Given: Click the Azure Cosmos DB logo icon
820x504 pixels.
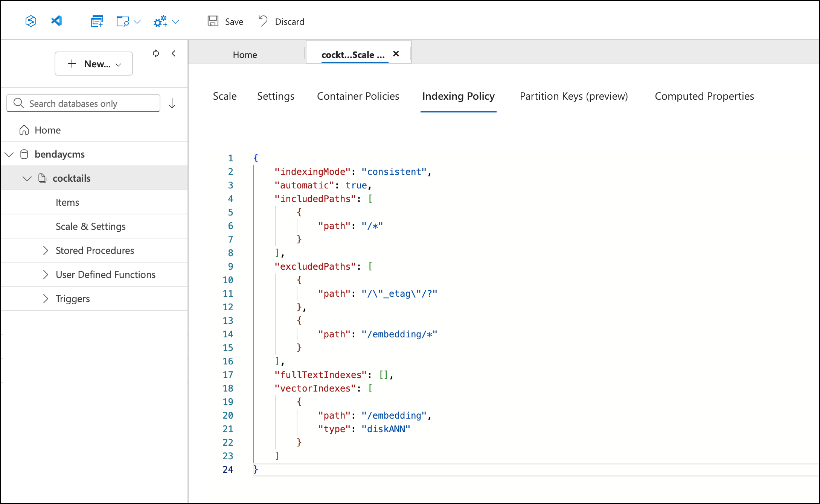Looking at the screenshot, I should coord(31,21).
